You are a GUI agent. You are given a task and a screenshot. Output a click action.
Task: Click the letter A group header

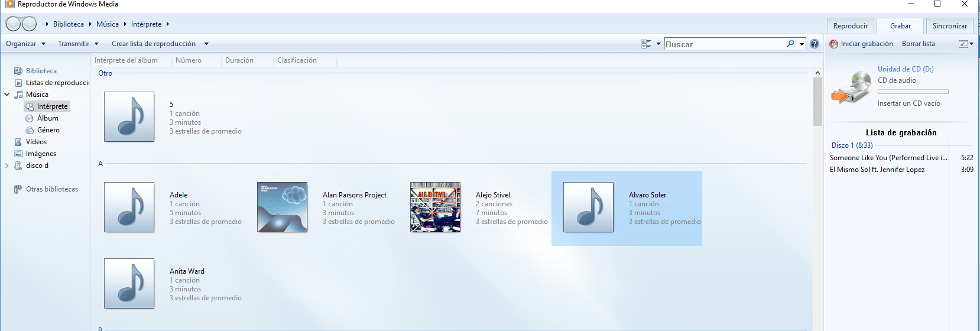click(x=100, y=164)
